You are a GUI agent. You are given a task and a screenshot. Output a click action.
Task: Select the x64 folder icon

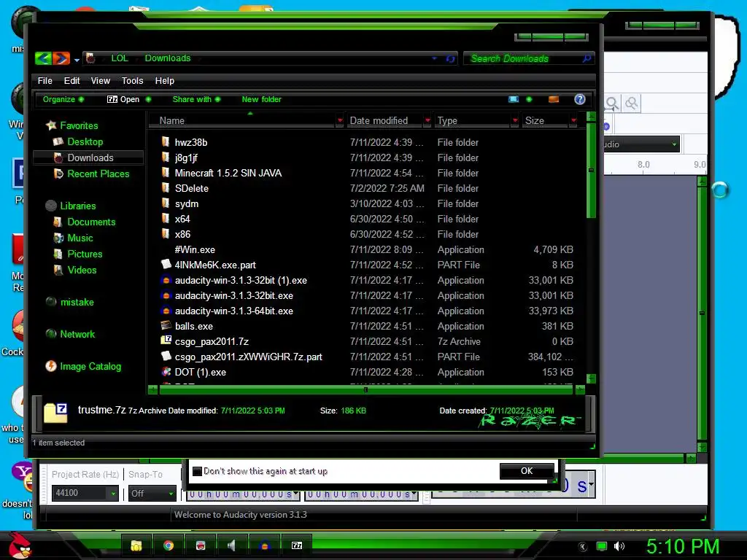tap(166, 219)
